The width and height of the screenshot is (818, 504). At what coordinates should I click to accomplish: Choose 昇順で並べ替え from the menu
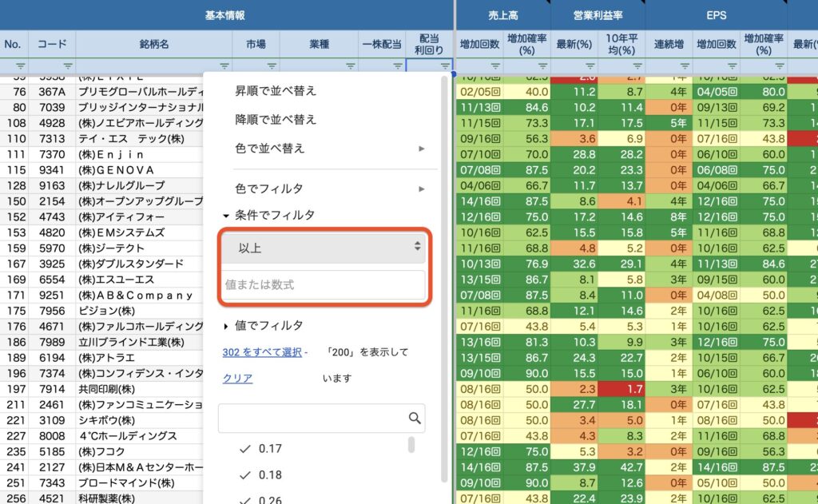pos(276,91)
